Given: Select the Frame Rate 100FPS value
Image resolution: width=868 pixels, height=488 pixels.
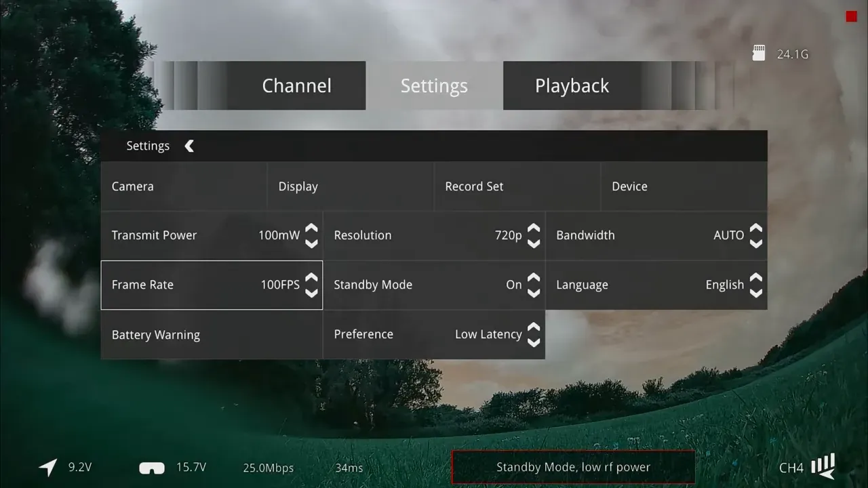Looking at the screenshot, I should (280, 285).
